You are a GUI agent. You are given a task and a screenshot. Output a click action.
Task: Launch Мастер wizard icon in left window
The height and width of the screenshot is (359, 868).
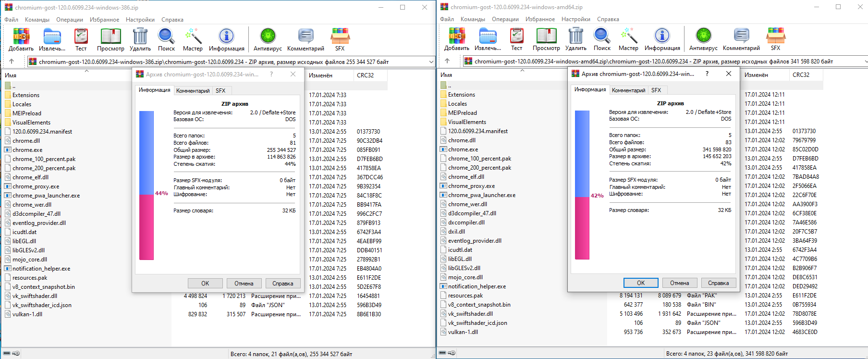click(193, 39)
